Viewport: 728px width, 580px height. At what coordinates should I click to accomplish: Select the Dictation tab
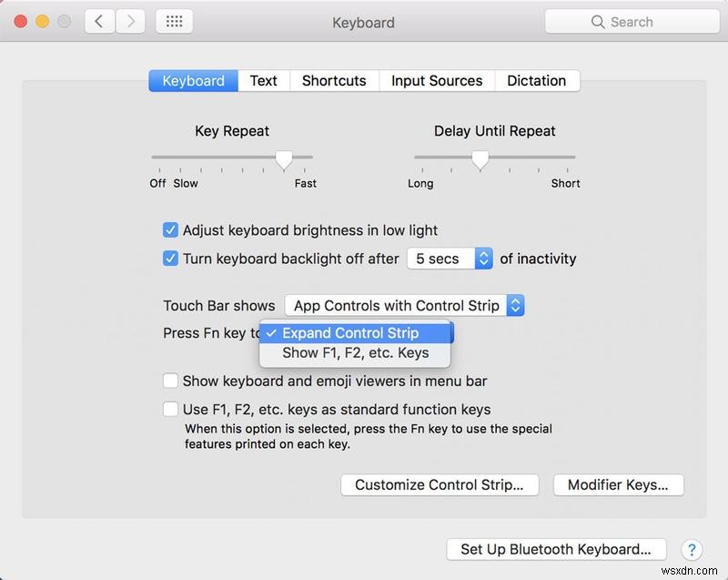(x=537, y=80)
